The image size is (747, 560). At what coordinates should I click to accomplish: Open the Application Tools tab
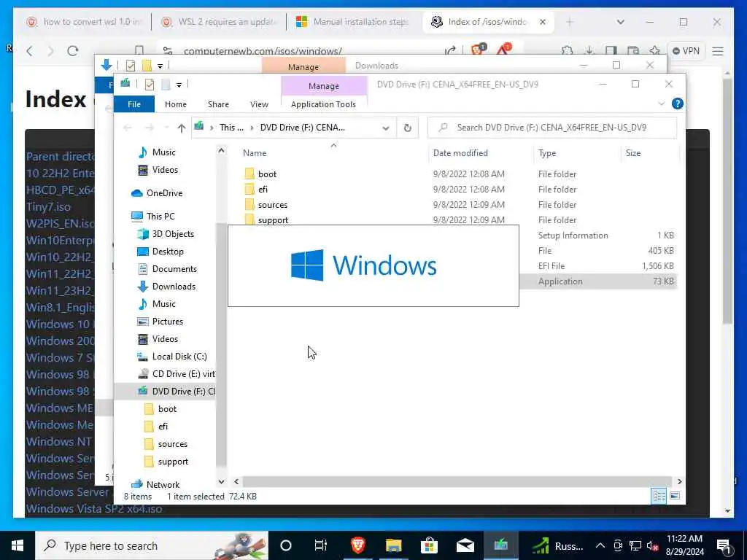click(323, 104)
